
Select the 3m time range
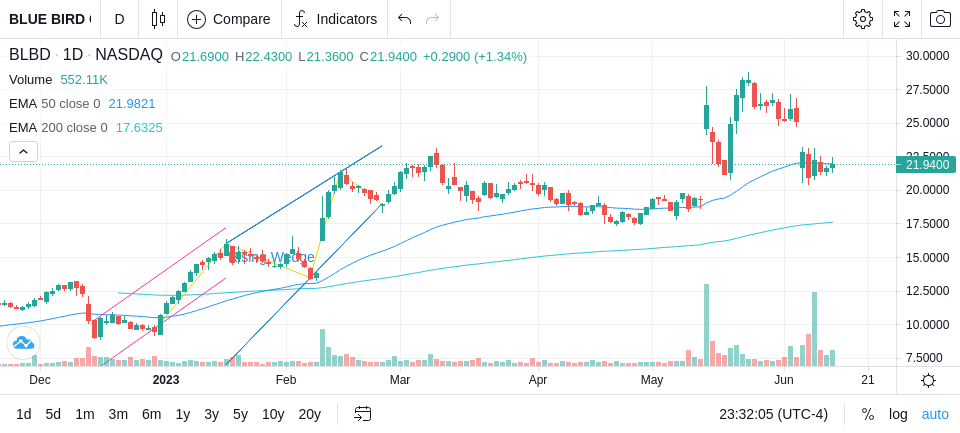[118, 415]
